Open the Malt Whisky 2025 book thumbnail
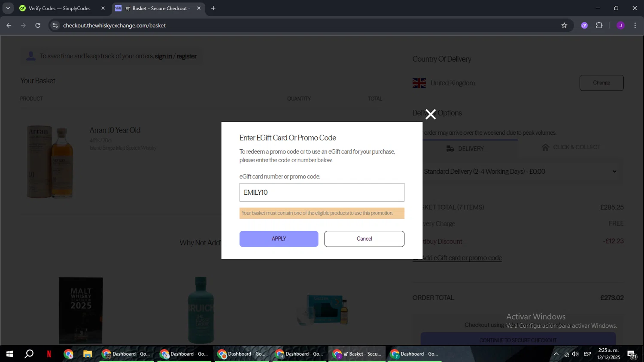The width and height of the screenshot is (644, 362). tap(81, 311)
